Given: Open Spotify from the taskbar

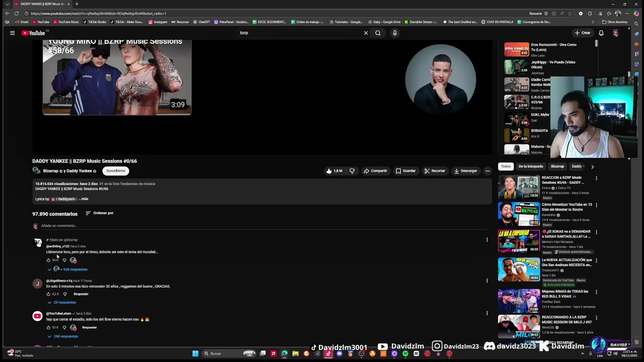Looking at the screenshot, I should click(x=405, y=353).
